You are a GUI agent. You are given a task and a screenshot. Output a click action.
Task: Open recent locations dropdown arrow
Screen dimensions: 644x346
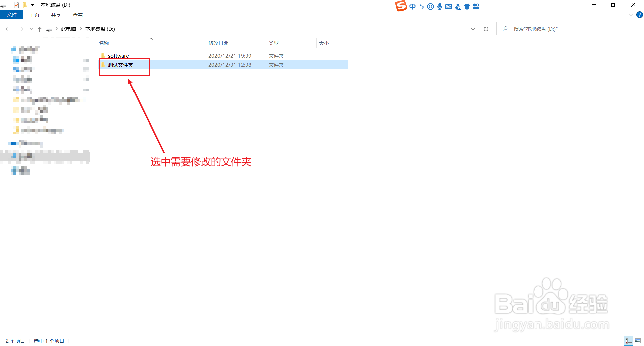31,29
